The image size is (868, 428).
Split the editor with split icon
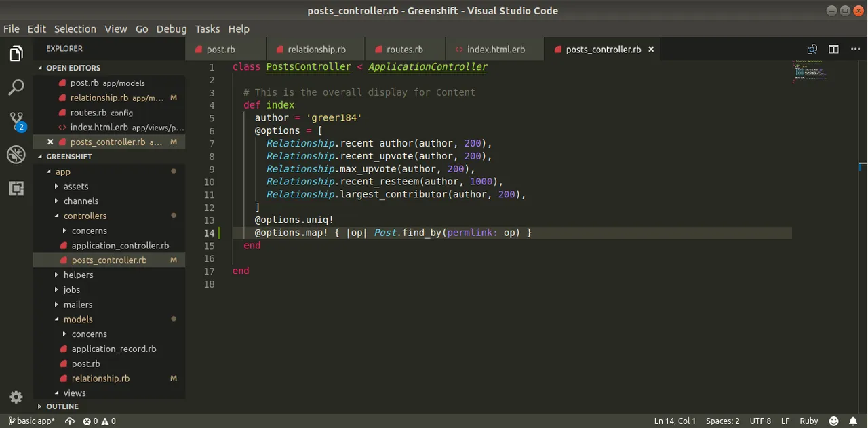[x=833, y=50]
